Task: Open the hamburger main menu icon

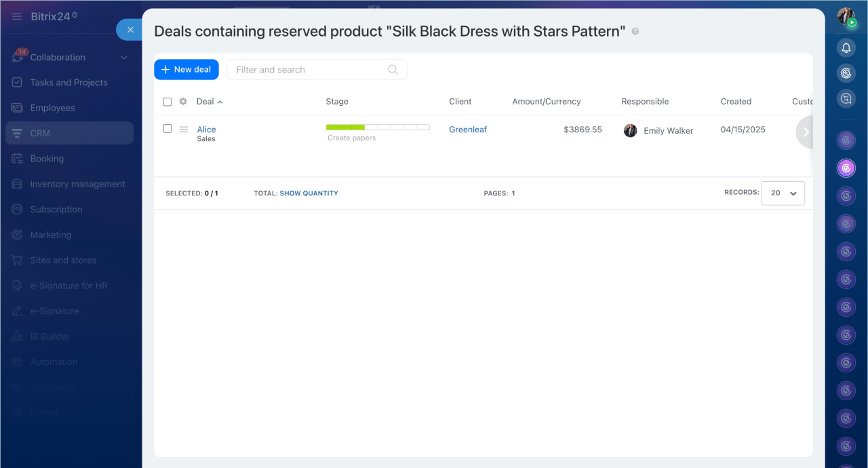Action: click(17, 16)
